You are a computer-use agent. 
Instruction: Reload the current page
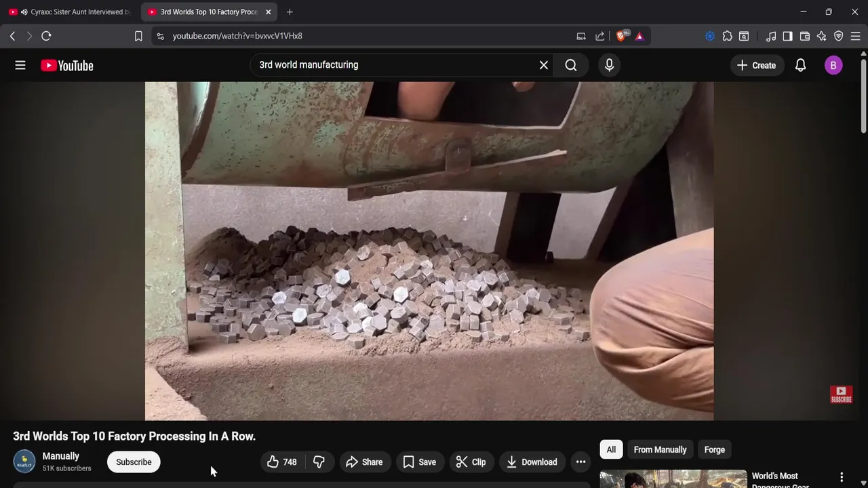(x=46, y=36)
